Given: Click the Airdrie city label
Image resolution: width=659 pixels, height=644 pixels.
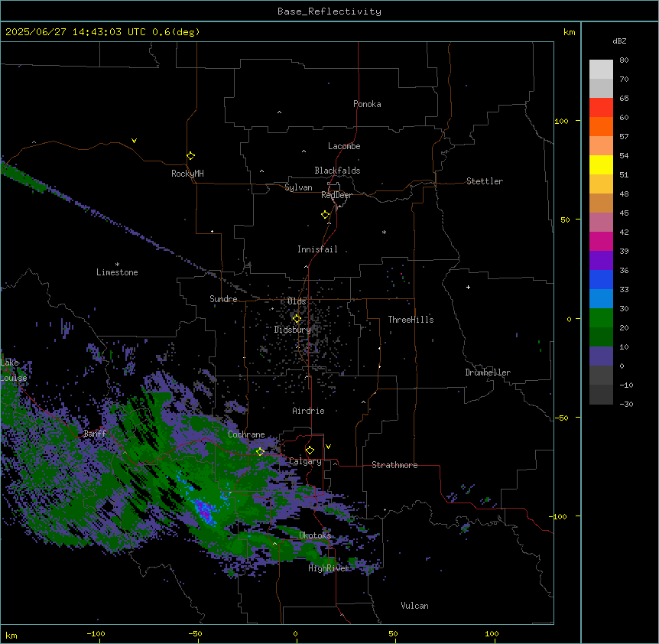Looking at the screenshot, I should (x=309, y=411).
